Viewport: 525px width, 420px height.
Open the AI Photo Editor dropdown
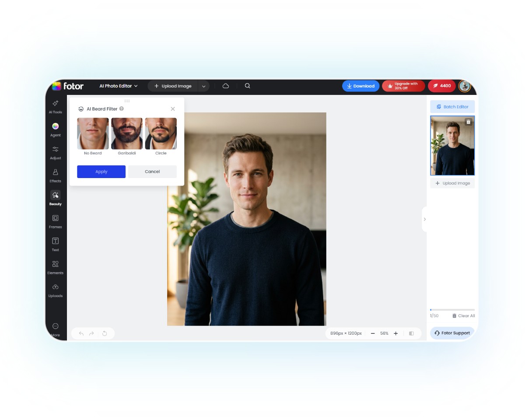[x=118, y=86]
